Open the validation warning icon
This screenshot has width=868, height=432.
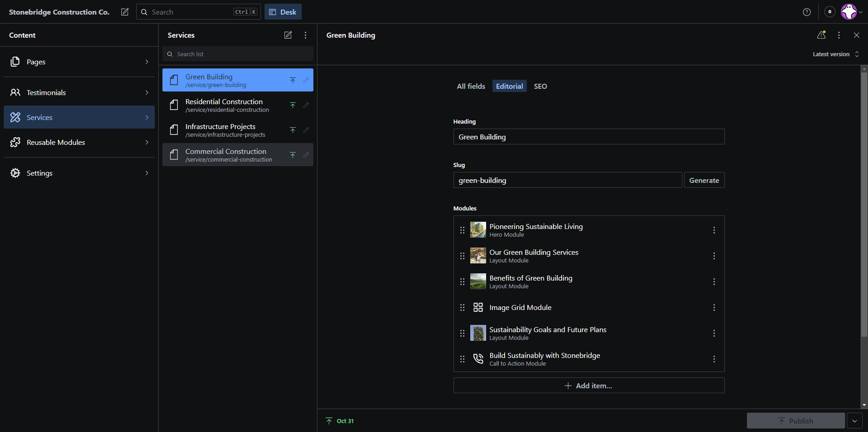[821, 35]
